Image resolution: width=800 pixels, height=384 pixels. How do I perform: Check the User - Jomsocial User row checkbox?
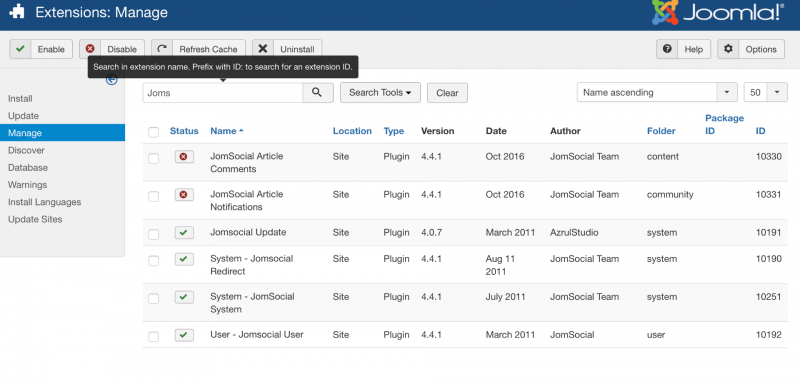click(154, 337)
